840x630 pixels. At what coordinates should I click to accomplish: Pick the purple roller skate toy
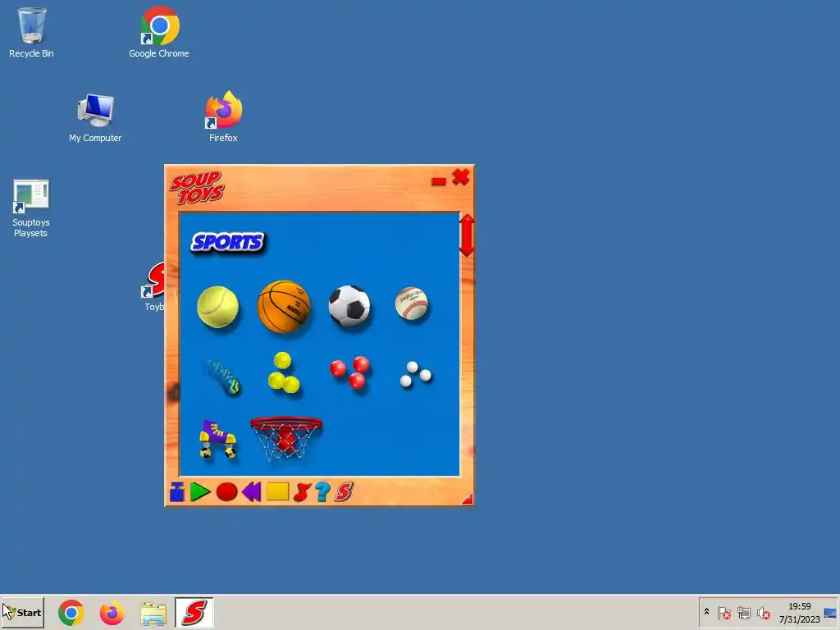217,439
